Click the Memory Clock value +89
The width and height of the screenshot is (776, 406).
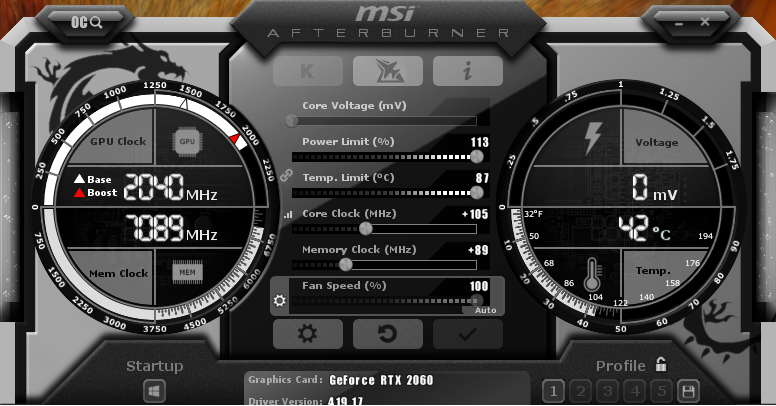[x=478, y=250]
